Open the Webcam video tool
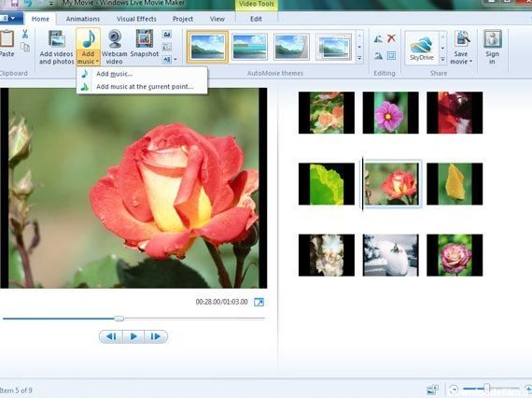Image resolution: width=532 pixels, height=398 pixels. 115,48
